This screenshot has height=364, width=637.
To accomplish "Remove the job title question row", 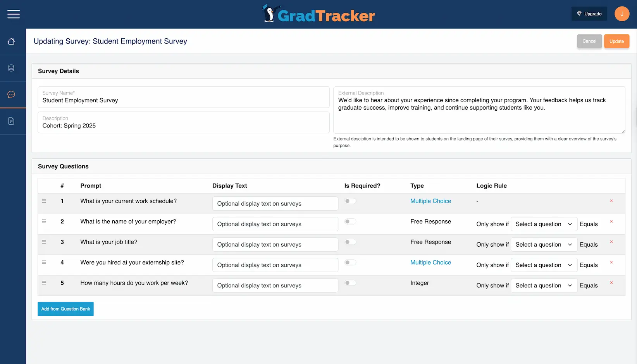I will pos(611,242).
